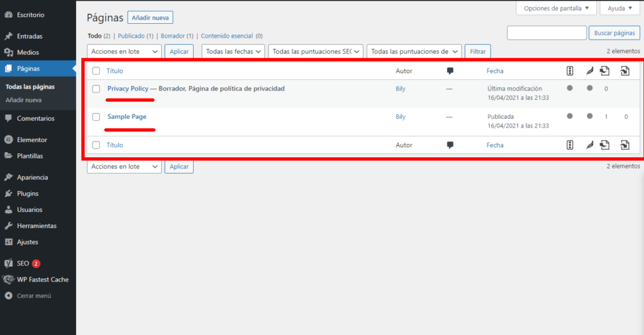Image resolution: width=644 pixels, height=335 pixels.
Task: Click the page search input field
Action: click(547, 33)
